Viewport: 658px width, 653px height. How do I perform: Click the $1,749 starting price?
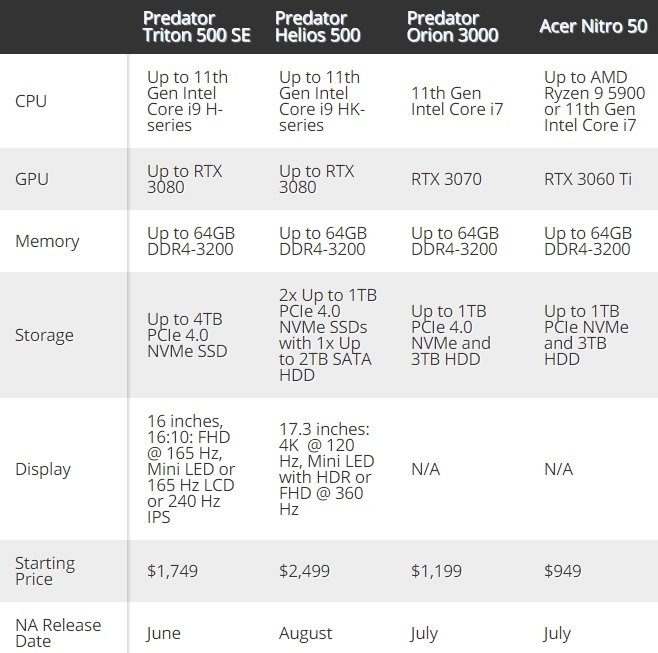click(x=172, y=571)
